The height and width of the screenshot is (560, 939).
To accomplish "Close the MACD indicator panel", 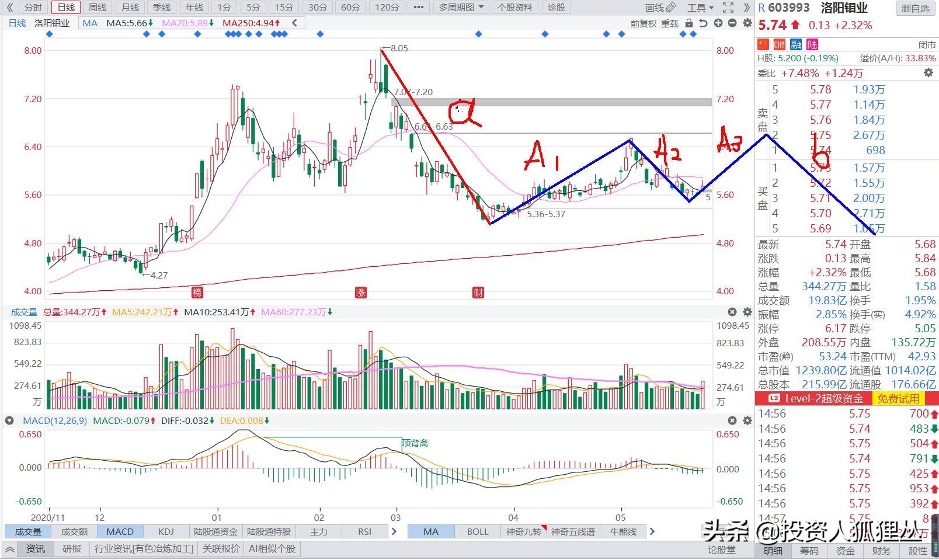I will 732,420.
